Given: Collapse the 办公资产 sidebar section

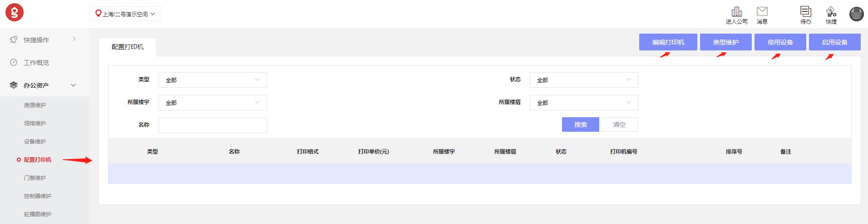Looking at the screenshot, I should (x=73, y=85).
